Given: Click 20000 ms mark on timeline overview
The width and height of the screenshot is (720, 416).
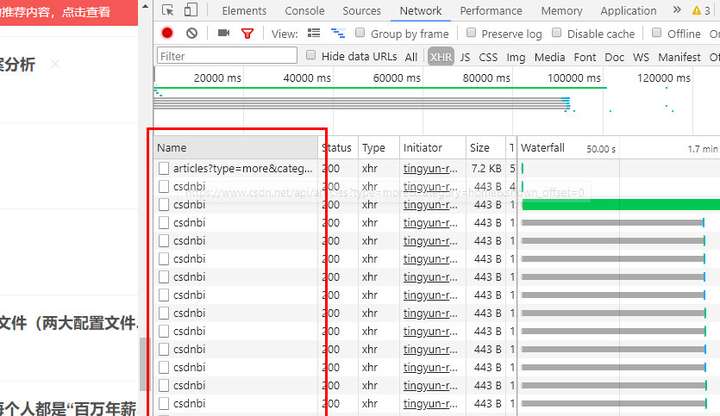Looking at the screenshot, I should (217, 78).
